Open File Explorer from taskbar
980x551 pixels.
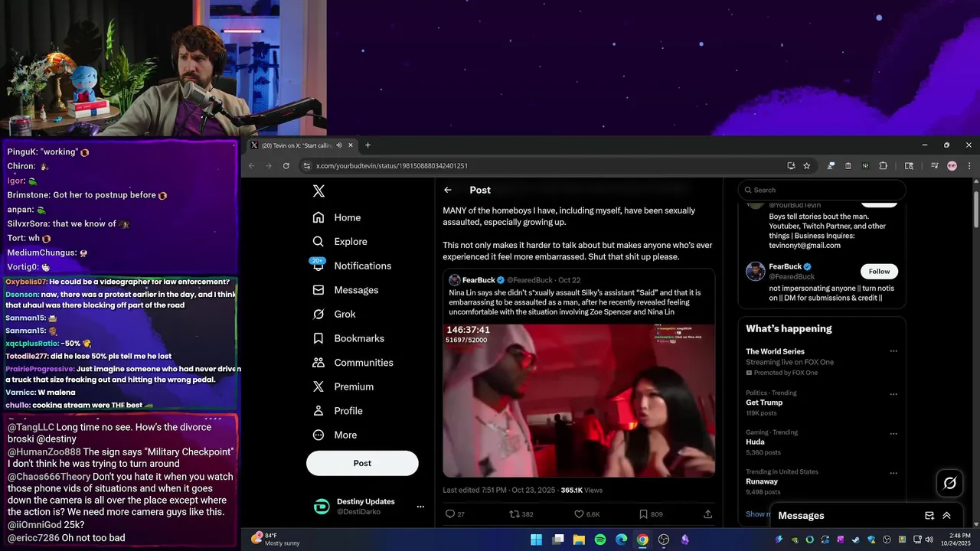pyautogui.click(x=579, y=540)
